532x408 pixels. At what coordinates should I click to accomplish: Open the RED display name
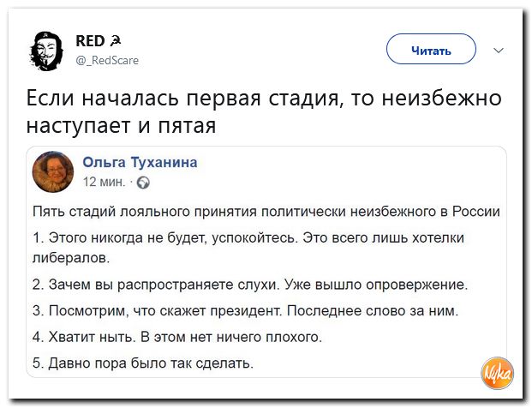click(x=90, y=41)
